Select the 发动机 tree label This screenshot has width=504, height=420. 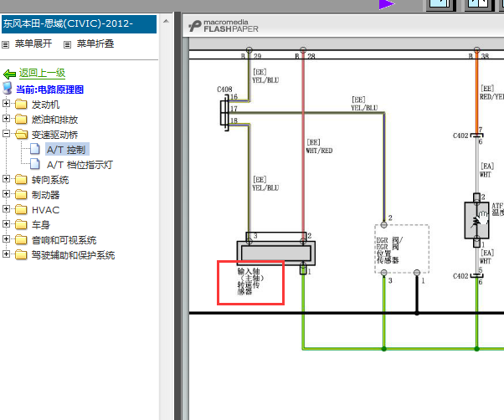pyautogui.click(x=45, y=105)
